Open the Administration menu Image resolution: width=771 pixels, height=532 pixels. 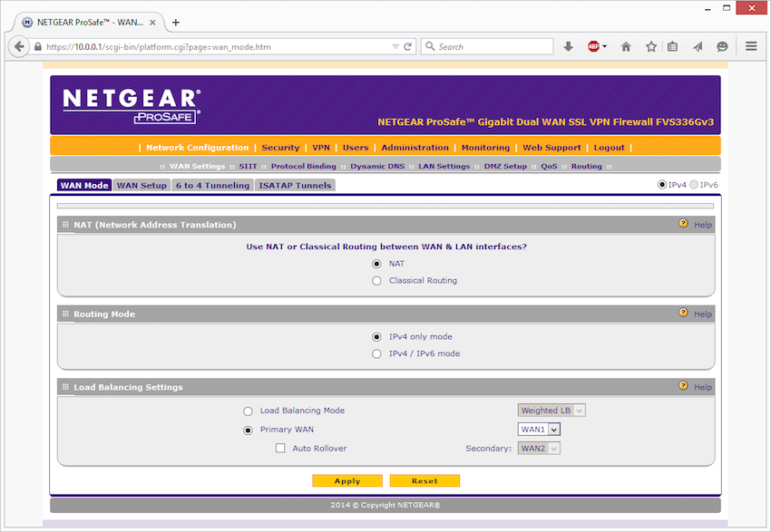click(x=415, y=148)
